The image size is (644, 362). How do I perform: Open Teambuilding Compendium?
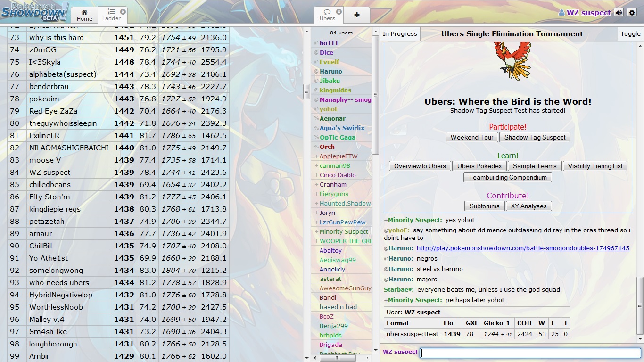tap(508, 177)
